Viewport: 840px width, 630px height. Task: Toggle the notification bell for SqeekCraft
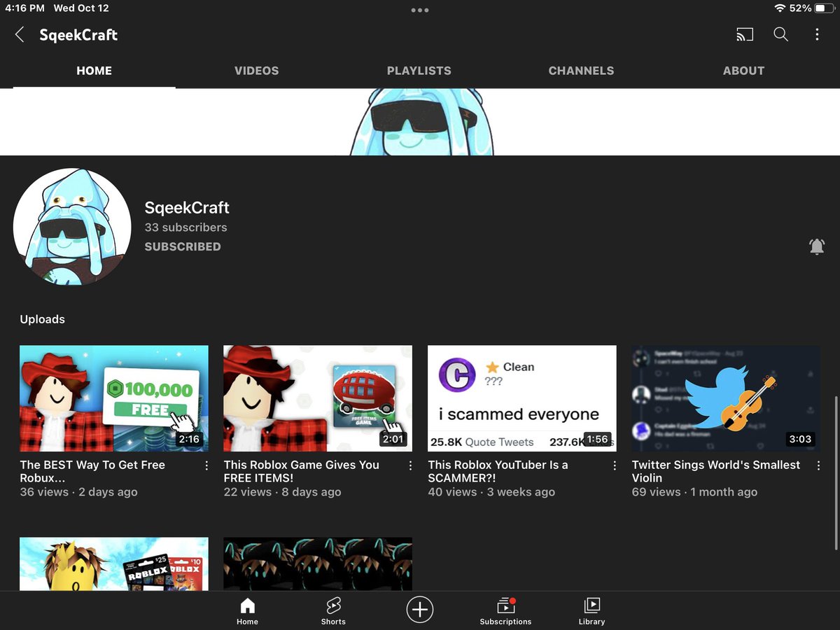click(817, 246)
